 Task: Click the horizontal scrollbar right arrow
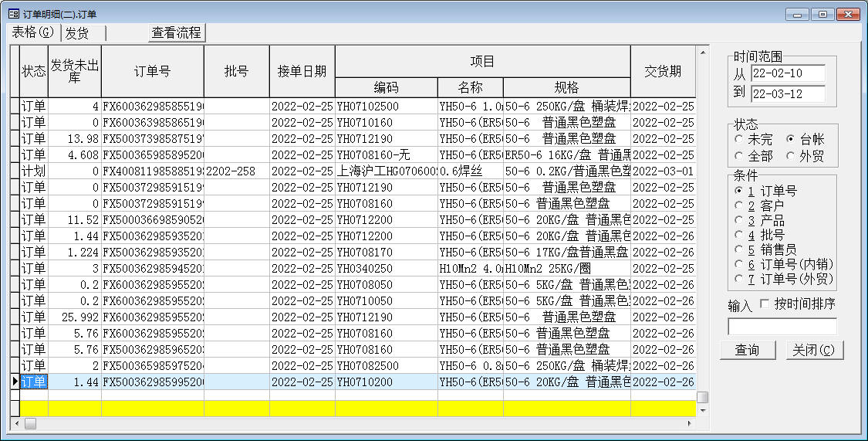[691, 423]
